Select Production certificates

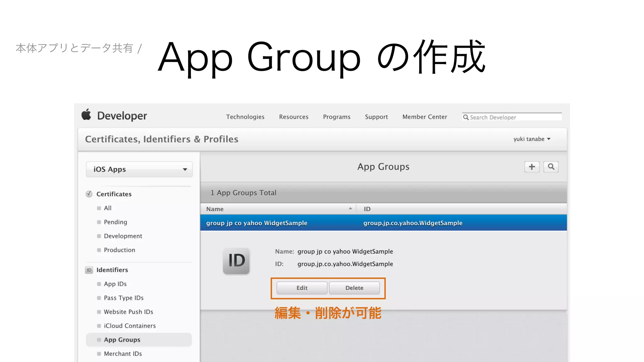click(119, 250)
